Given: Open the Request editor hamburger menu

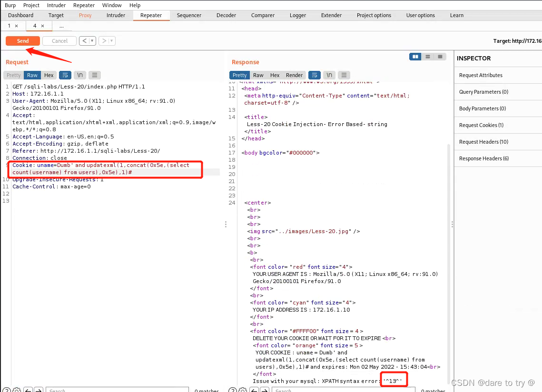Looking at the screenshot, I should tap(94, 75).
